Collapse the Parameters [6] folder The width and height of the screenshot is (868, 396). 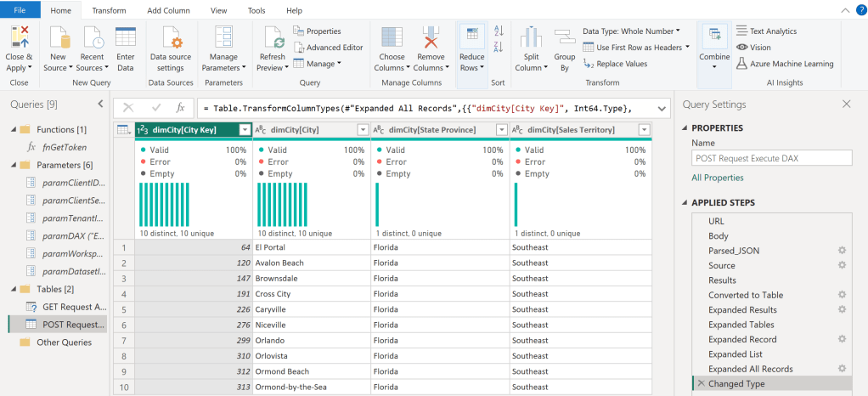pos(12,164)
